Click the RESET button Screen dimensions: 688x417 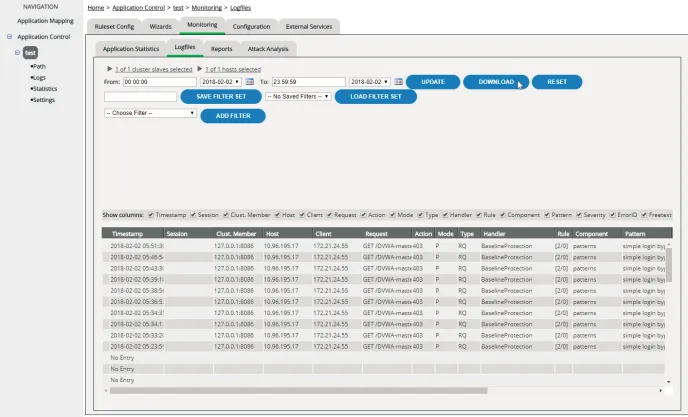point(557,82)
